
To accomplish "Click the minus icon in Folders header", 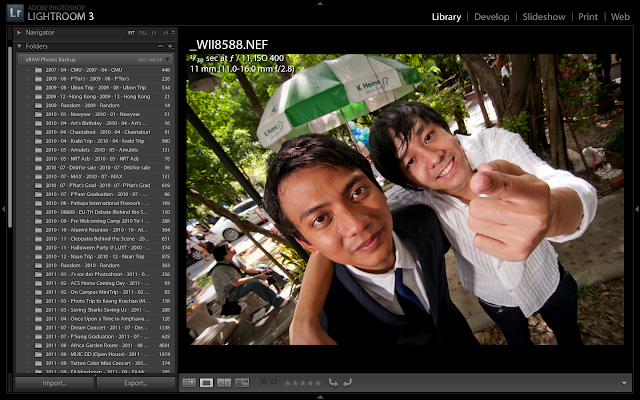I will (x=160, y=46).
